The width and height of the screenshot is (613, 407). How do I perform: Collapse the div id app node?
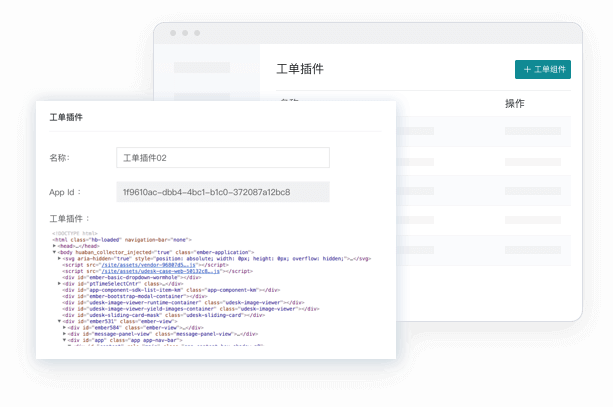pos(64,340)
